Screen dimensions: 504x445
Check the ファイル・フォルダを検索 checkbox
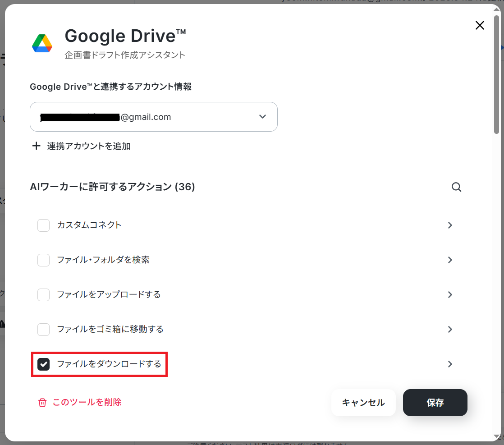tap(43, 260)
